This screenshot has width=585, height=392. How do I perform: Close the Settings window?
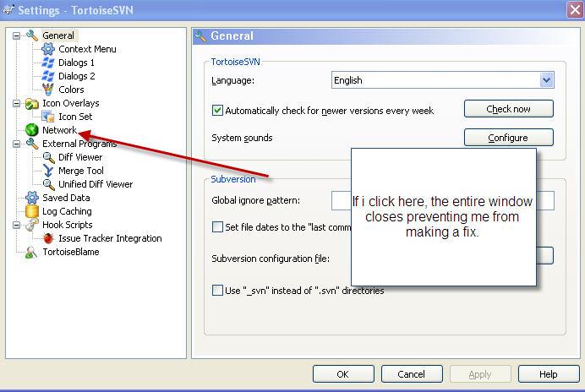[576, 9]
